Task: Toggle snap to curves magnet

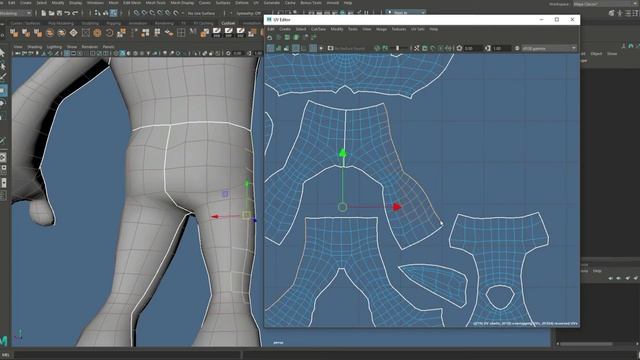Action: [x=144, y=13]
